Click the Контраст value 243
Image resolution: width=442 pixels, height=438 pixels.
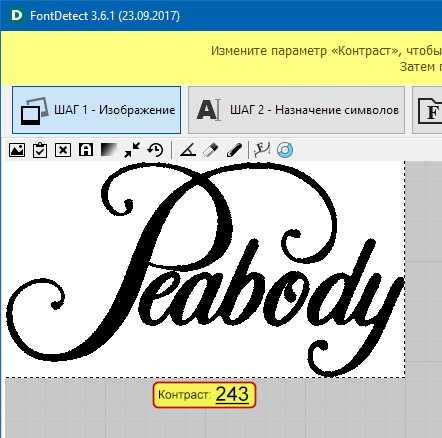(232, 395)
